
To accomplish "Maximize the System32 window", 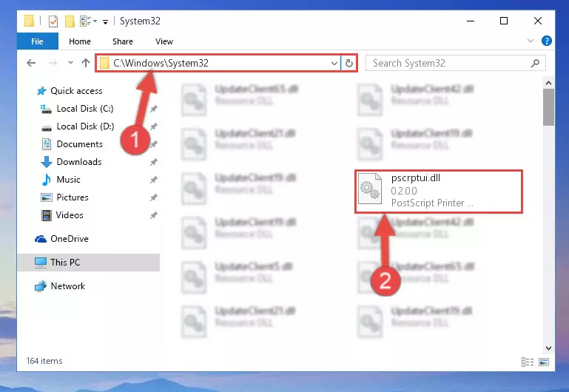I will 504,21.
